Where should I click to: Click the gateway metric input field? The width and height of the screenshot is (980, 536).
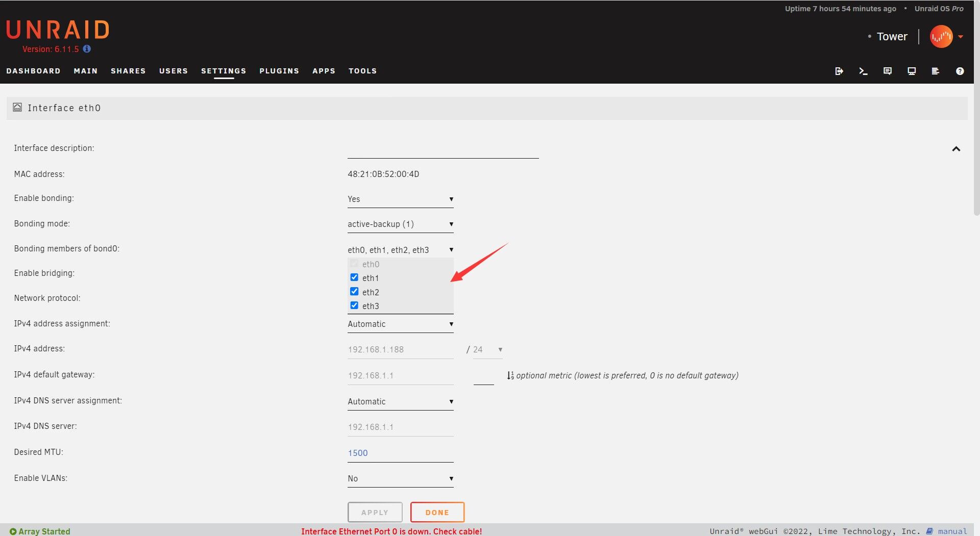click(x=484, y=376)
